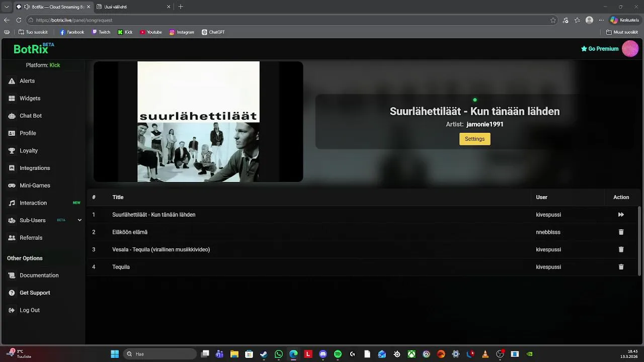Open Discord from the taskbar
Image resolution: width=644 pixels, height=362 pixels.
[x=323, y=354]
